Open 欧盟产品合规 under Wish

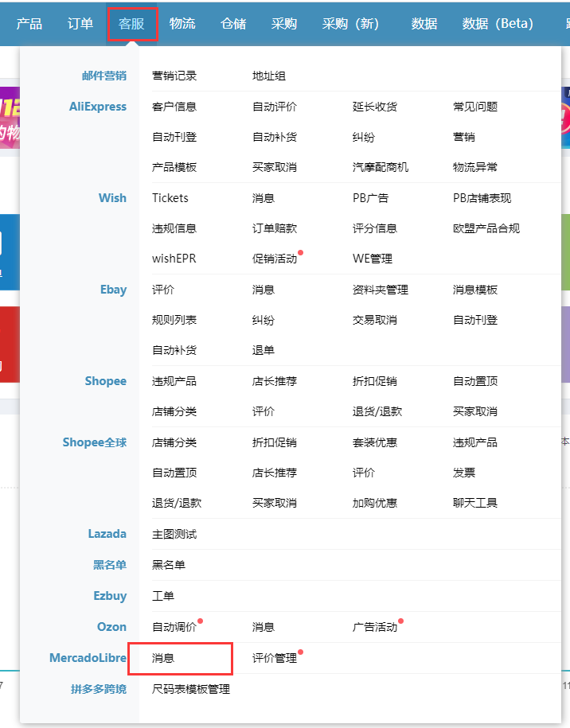click(x=486, y=228)
